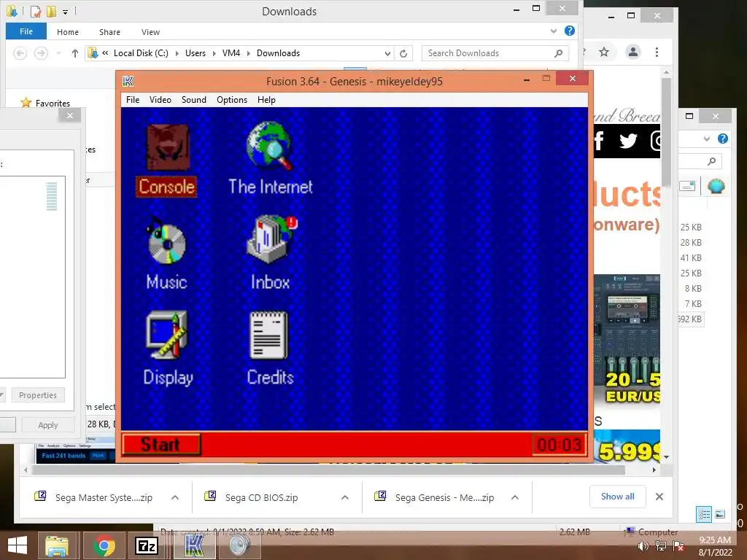Open Google Chrome from taskbar
The width and height of the screenshot is (747, 560).
(104, 545)
